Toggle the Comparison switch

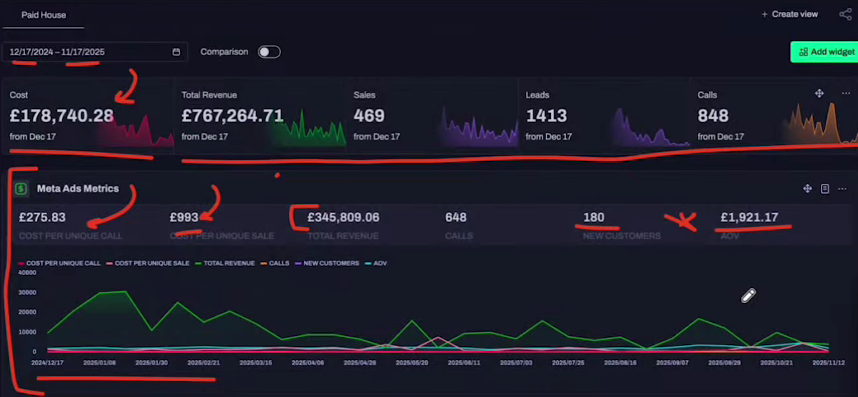click(x=269, y=52)
